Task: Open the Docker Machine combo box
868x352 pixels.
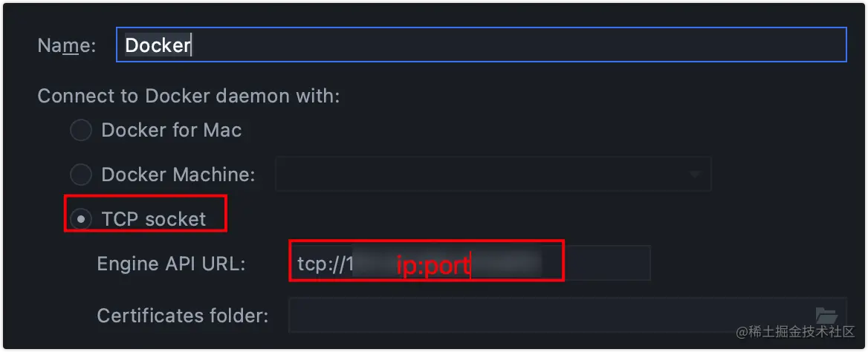Action: click(493, 175)
